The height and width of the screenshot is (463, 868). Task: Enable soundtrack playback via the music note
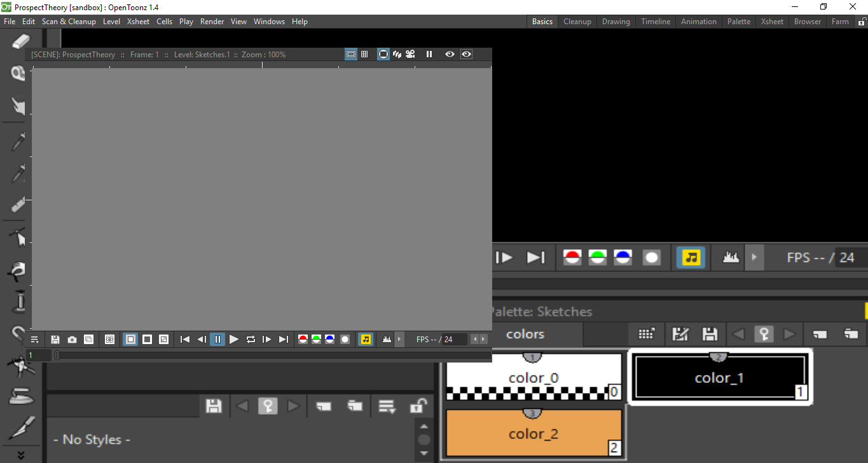coord(366,339)
